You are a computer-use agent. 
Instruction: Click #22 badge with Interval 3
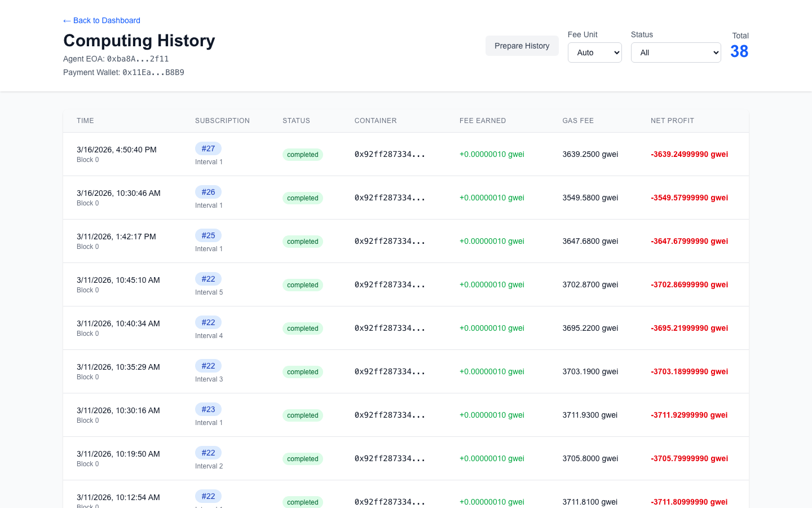pyautogui.click(x=208, y=366)
